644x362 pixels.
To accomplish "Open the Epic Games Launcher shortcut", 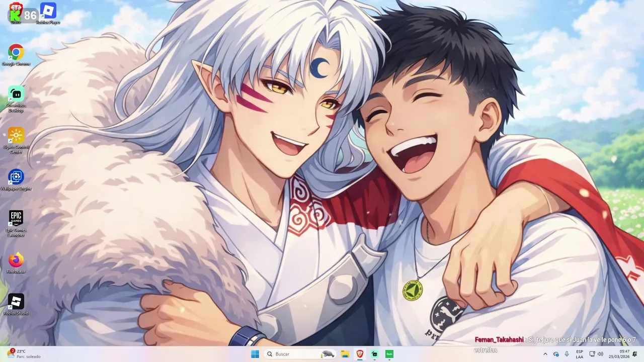I will click(16, 224).
